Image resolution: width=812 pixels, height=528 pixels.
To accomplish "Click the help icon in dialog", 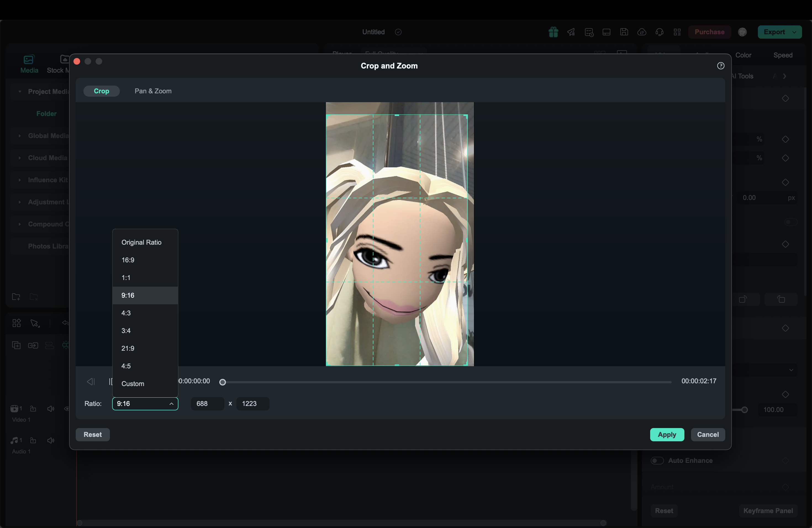I will (x=721, y=66).
